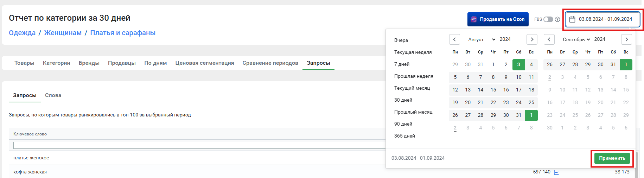Open the Сентябрь month dropdown
Screen dimensions: 644x178
[576, 39]
